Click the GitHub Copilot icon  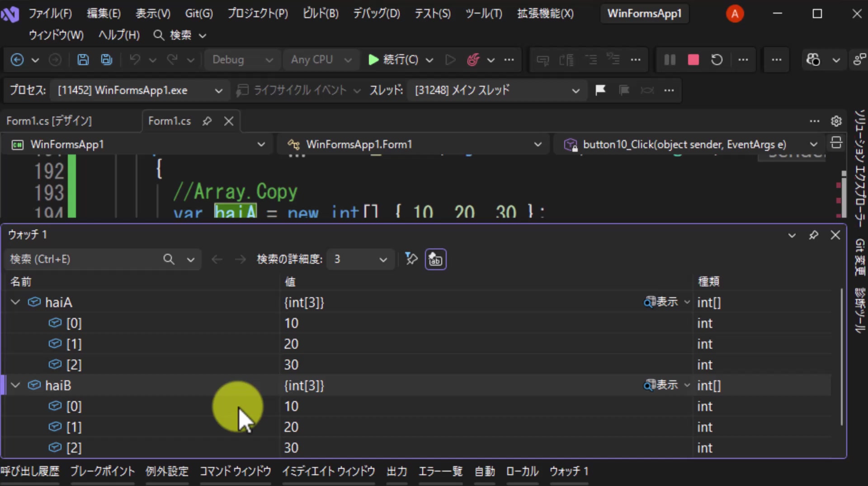[x=813, y=60]
